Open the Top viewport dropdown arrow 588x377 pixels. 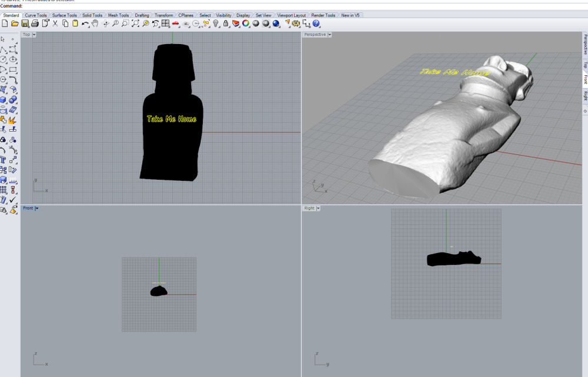[34, 35]
